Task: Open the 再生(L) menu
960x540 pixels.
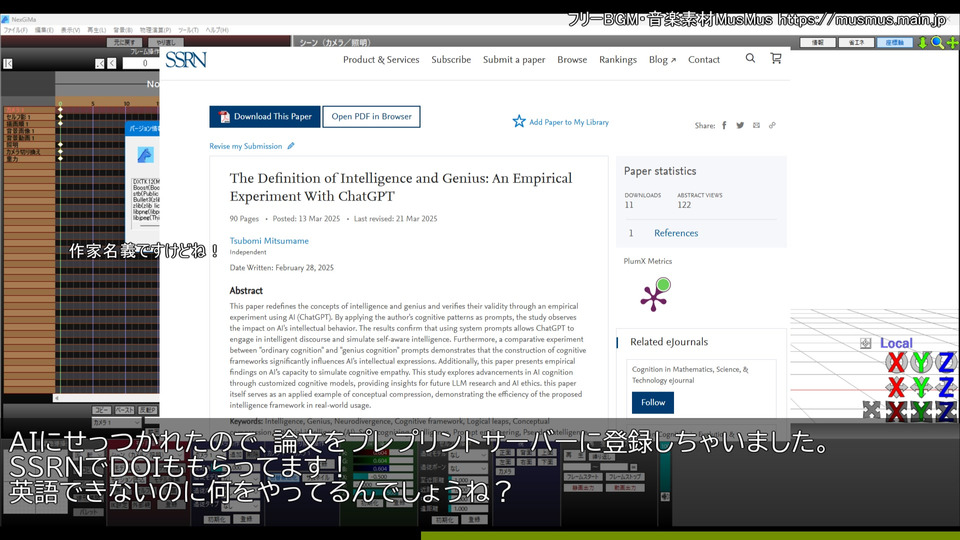Action: coord(96,30)
